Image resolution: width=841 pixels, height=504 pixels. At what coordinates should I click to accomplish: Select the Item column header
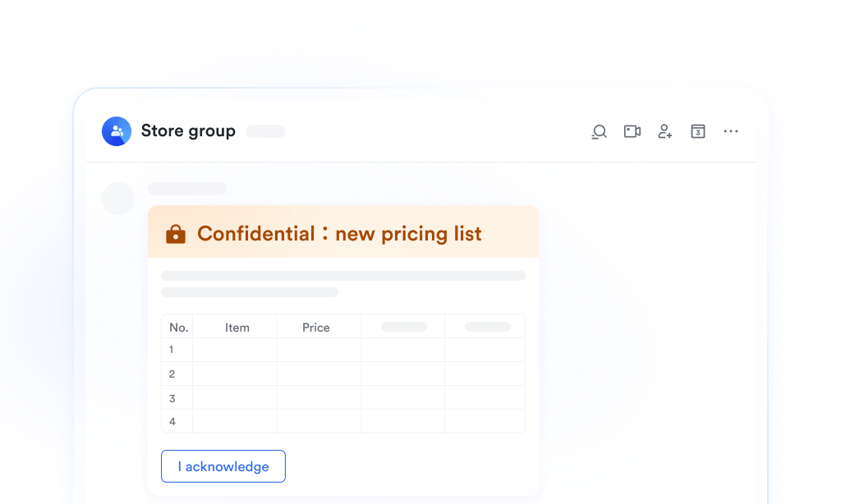click(237, 327)
